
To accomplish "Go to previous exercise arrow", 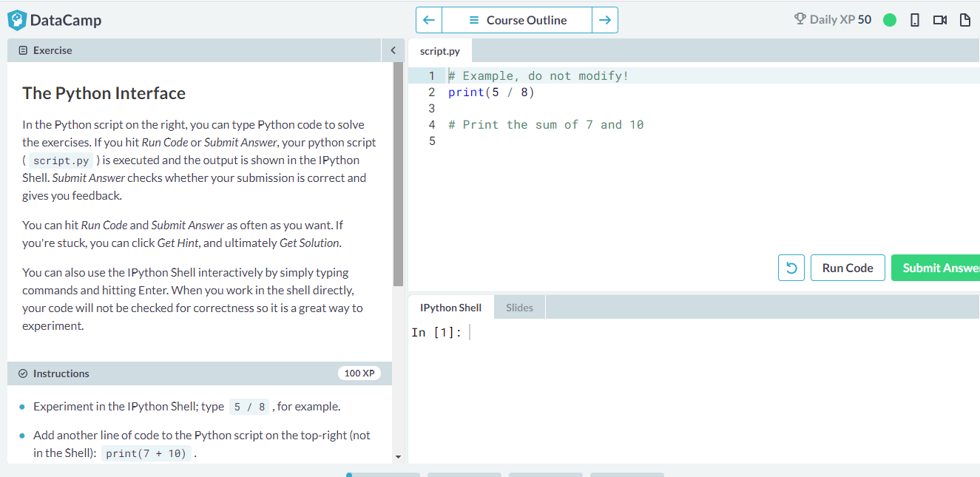I will [429, 20].
